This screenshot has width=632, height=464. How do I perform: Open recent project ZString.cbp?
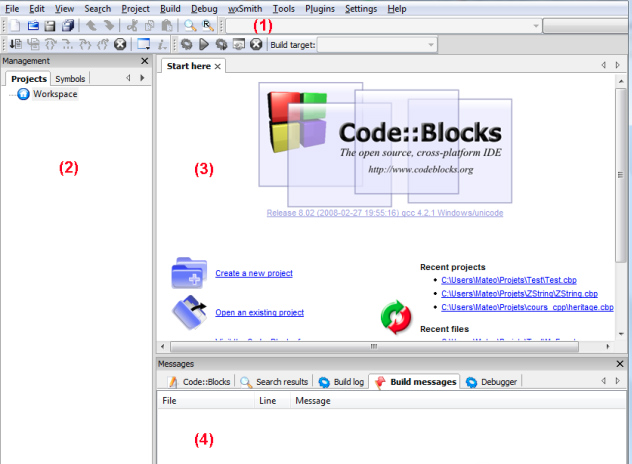519,293
